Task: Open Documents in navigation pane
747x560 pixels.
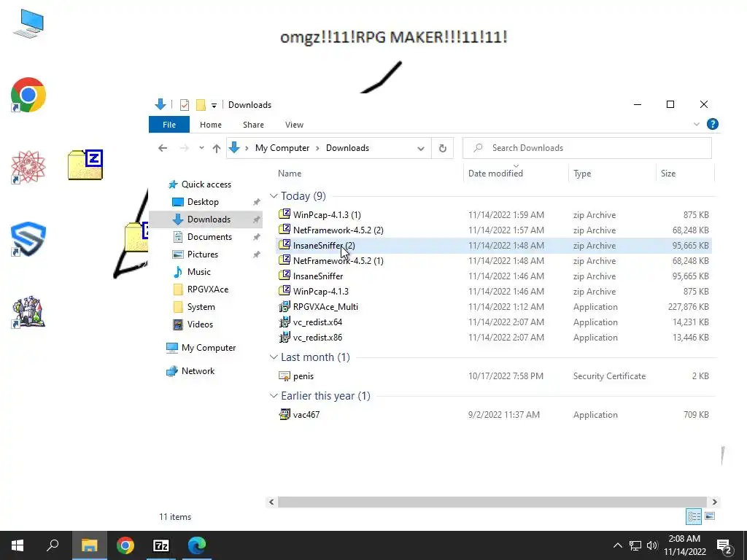Action: coord(209,237)
